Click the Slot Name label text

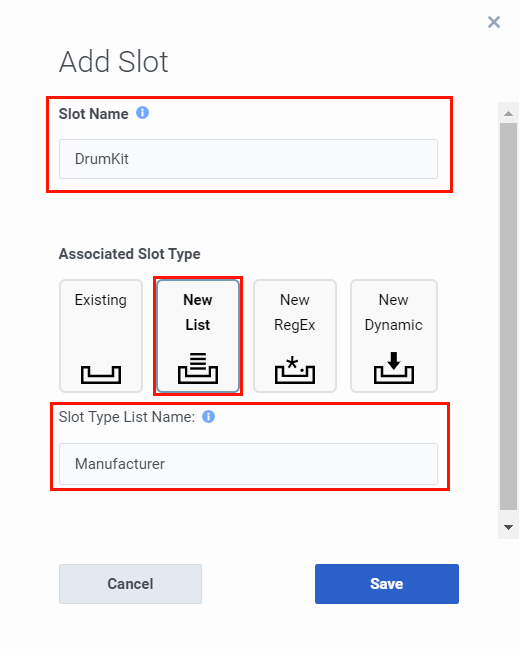(x=94, y=114)
